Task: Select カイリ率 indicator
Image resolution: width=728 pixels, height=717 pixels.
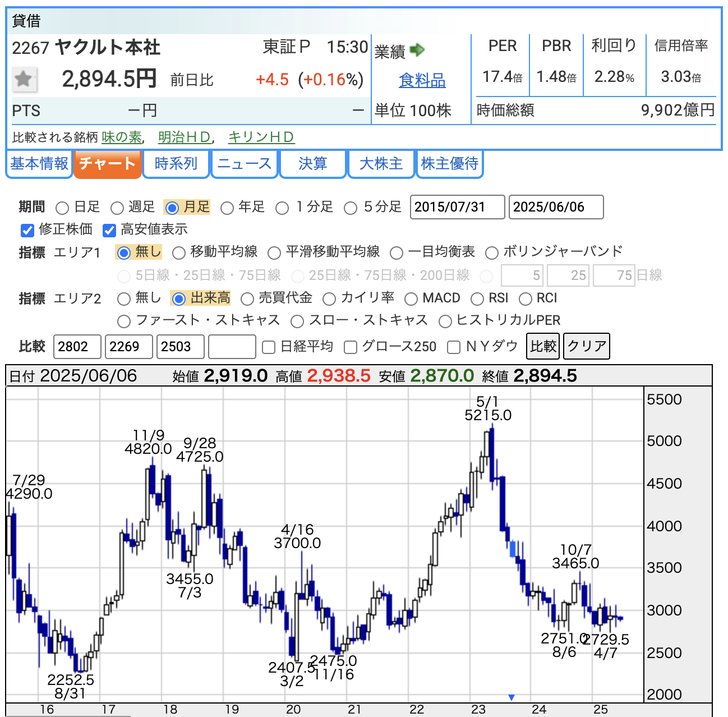Action: (329, 299)
